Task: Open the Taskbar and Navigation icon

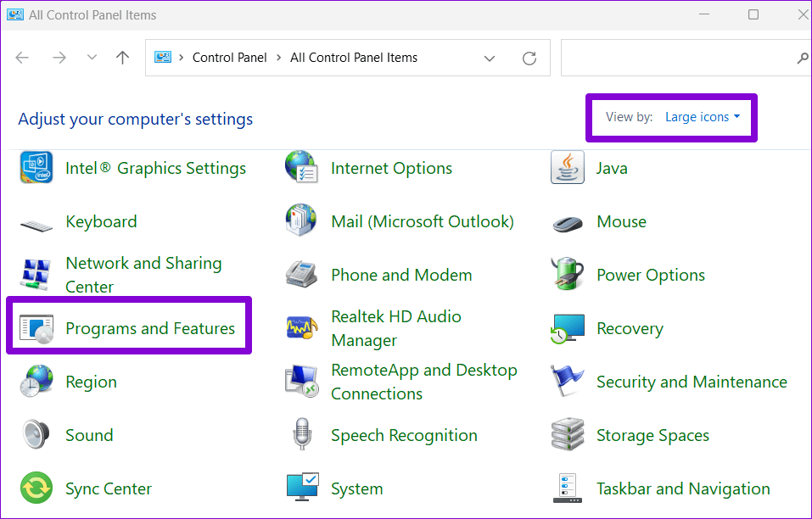Action: (x=568, y=488)
